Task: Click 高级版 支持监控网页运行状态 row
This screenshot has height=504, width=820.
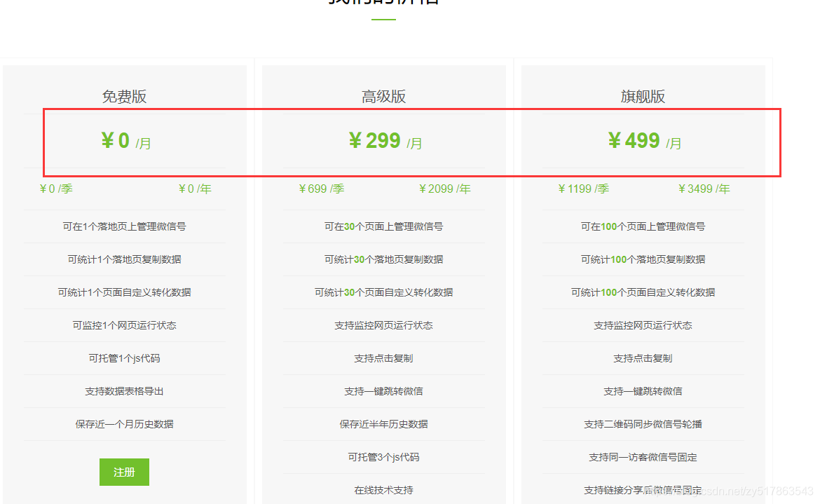Action: 384,325
